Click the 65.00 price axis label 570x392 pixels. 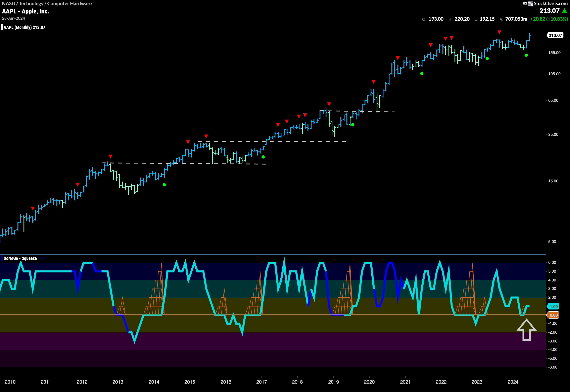pyautogui.click(x=553, y=101)
